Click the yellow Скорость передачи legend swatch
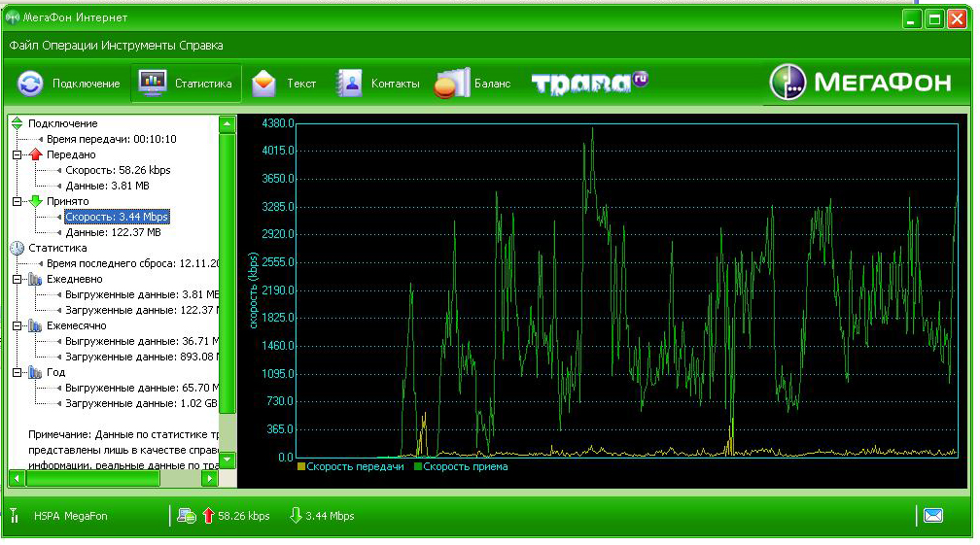Viewport: 980px width, 545px height. pos(301,466)
